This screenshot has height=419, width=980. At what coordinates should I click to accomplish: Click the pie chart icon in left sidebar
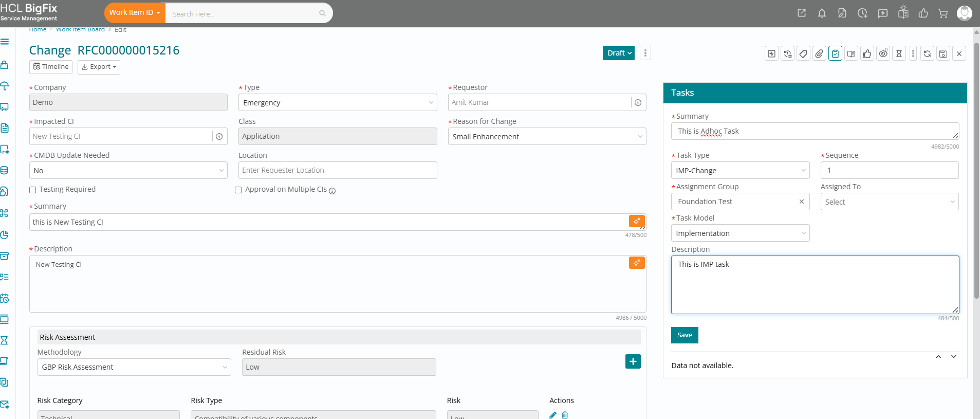(x=5, y=235)
